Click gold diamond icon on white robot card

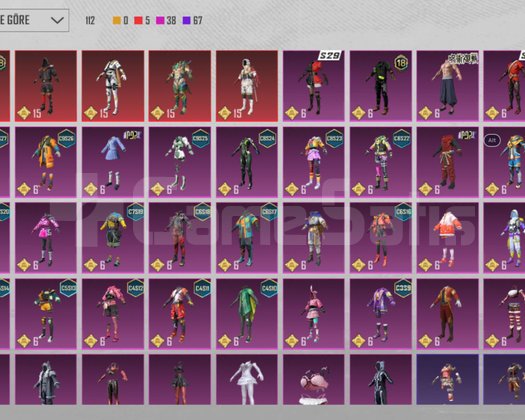point(91,113)
